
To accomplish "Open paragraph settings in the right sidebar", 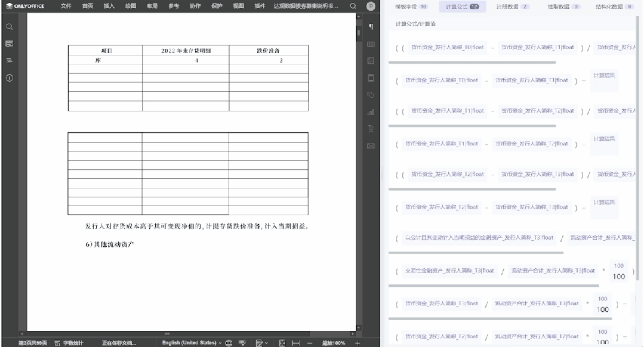I will (x=371, y=27).
